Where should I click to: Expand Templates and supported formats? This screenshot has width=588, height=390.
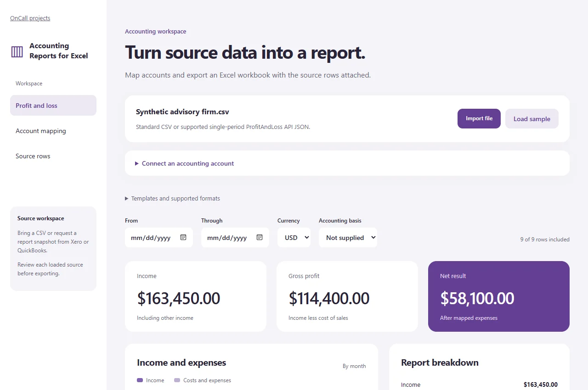click(172, 199)
